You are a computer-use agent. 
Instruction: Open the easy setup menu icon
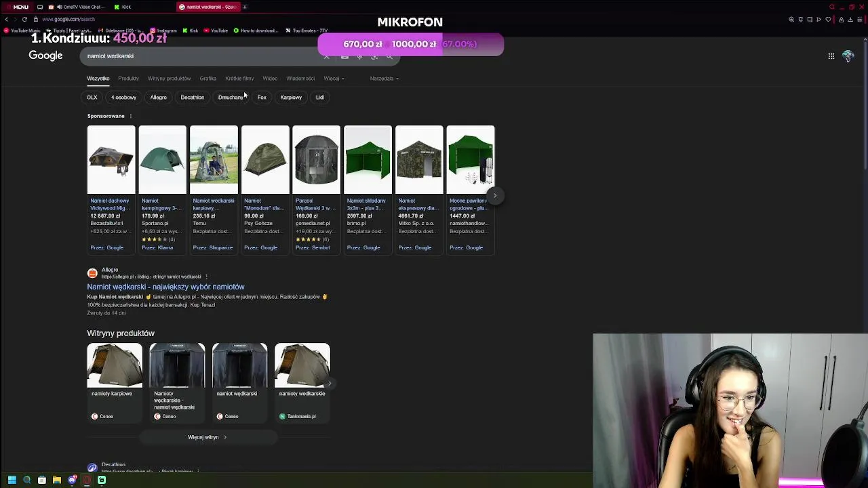pos(860,20)
